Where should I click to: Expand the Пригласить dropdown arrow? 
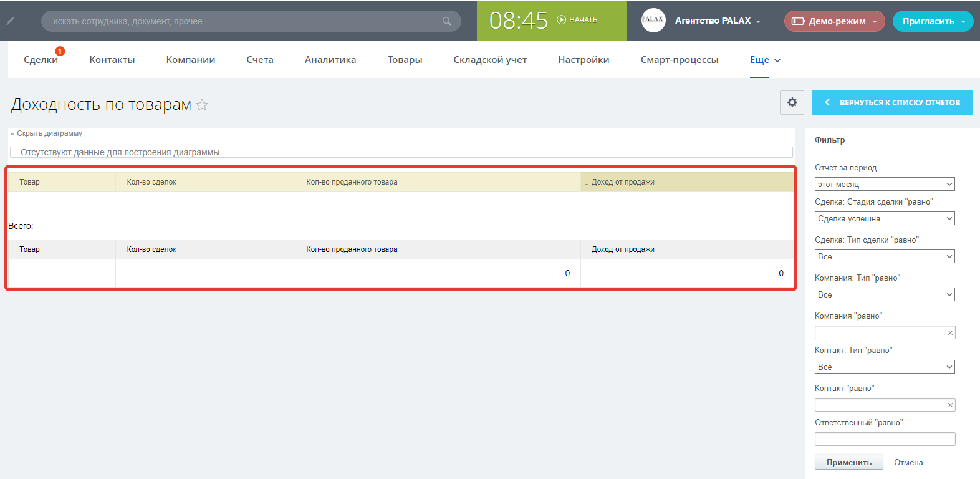tap(963, 22)
